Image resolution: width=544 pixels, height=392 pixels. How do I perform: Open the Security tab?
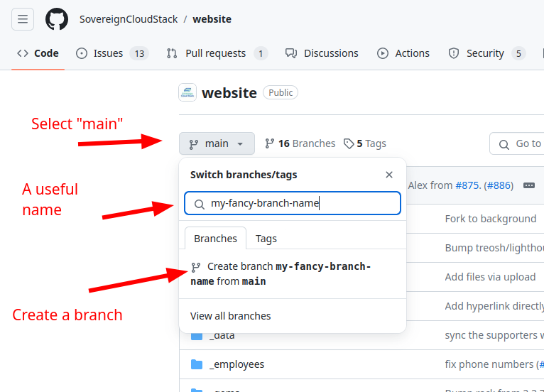[x=486, y=53]
